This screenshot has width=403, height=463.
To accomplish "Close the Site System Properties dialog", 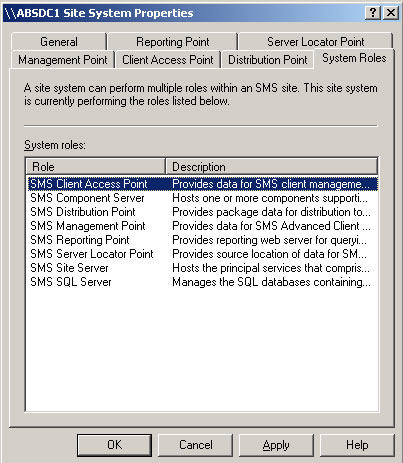I will 391,13.
